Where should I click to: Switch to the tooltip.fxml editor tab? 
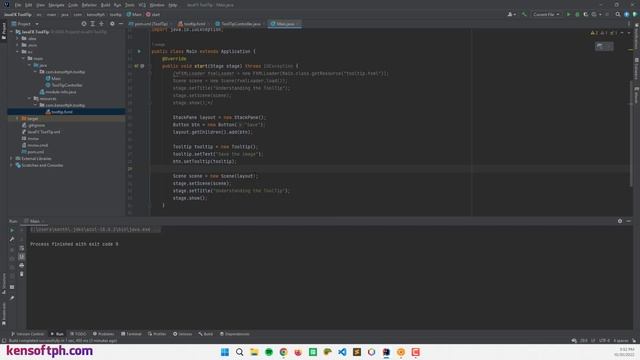[x=192, y=24]
